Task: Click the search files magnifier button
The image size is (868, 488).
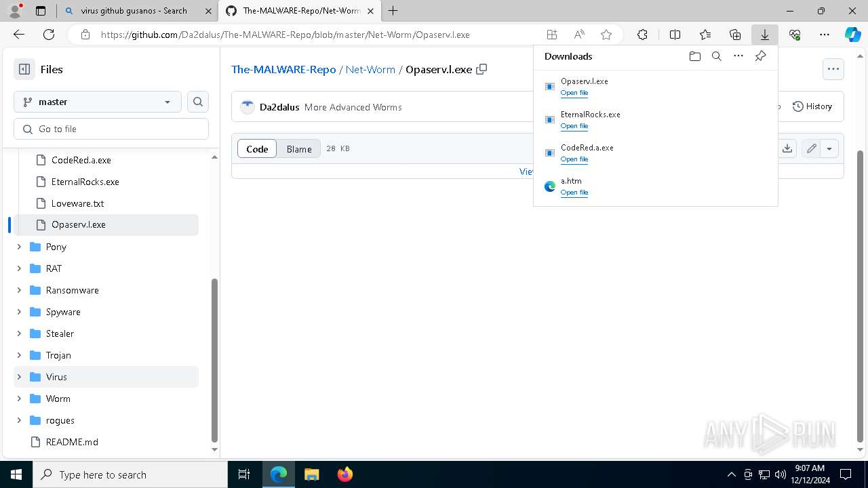Action: (198, 102)
